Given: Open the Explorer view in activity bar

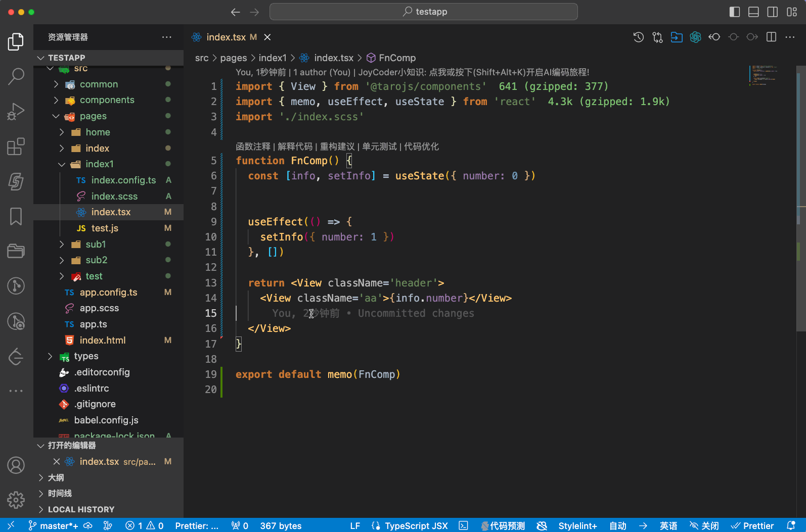Looking at the screenshot, I should coord(16,42).
